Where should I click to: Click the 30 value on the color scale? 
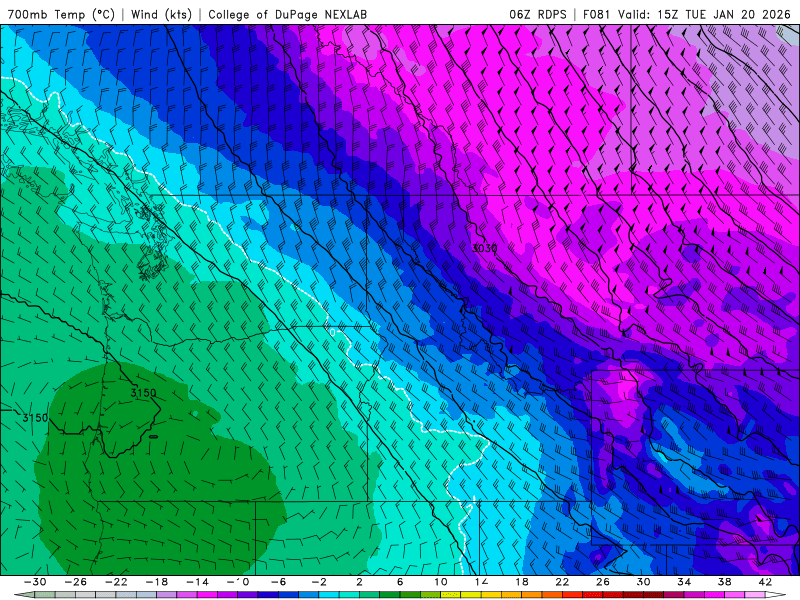click(x=643, y=582)
